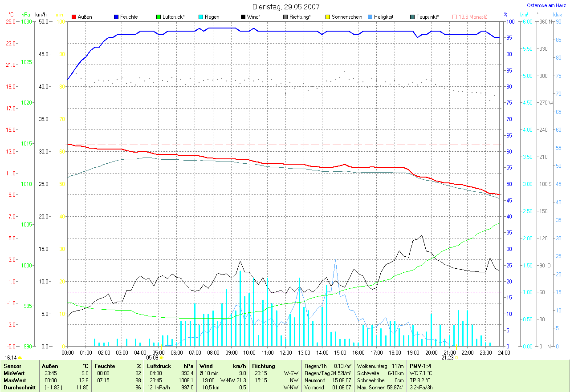Click the yellow Sonnenschein legend square
This screenshot has height=392, width=570.
pyautogui.click(x=328, y=17)
